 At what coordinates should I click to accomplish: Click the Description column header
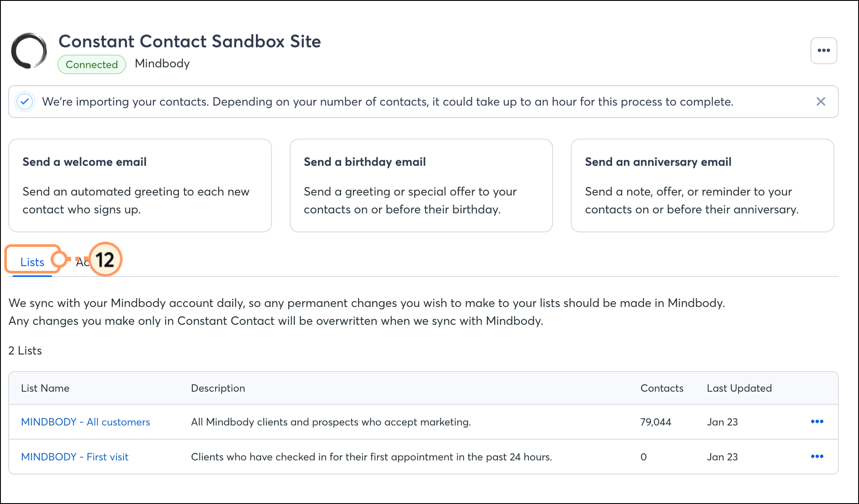pos(218,388)
